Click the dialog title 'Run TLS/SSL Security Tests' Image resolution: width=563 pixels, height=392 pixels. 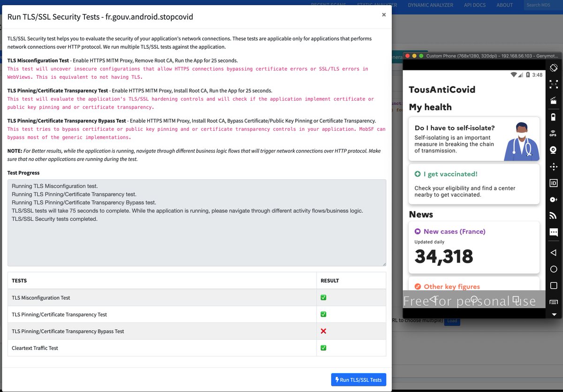100,17
